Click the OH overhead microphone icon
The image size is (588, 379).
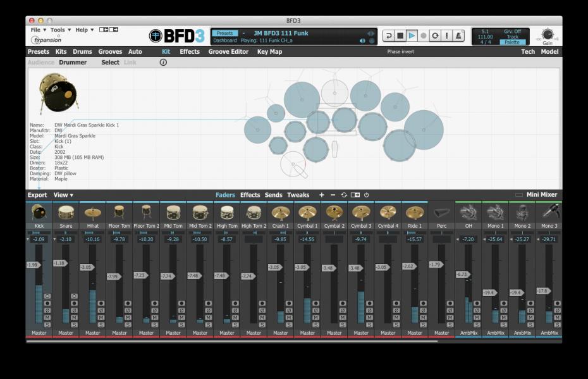pyautogui.click(x=469, y=213)
